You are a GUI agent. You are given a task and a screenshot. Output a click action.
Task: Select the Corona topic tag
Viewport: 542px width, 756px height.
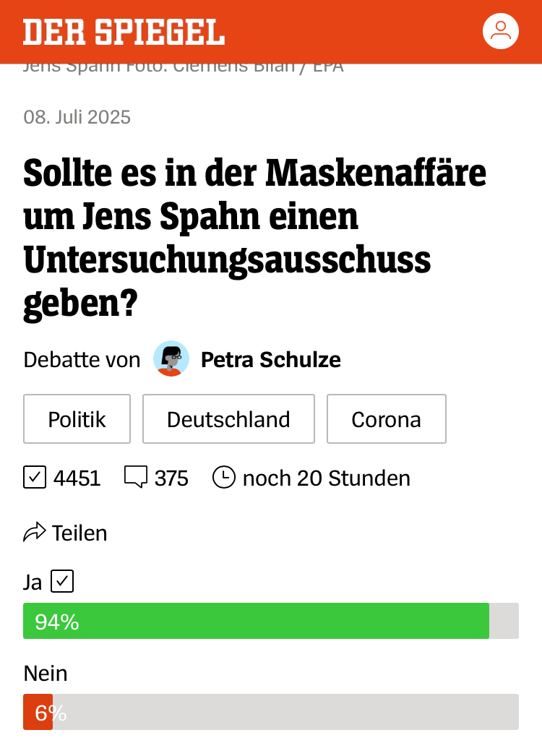coord(386,419)
